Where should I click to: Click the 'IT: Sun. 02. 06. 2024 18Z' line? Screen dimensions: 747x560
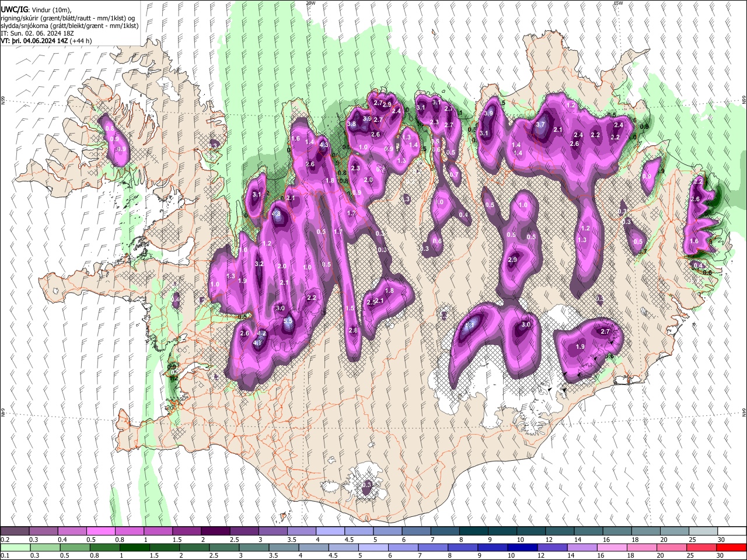[x=37, y=33]
